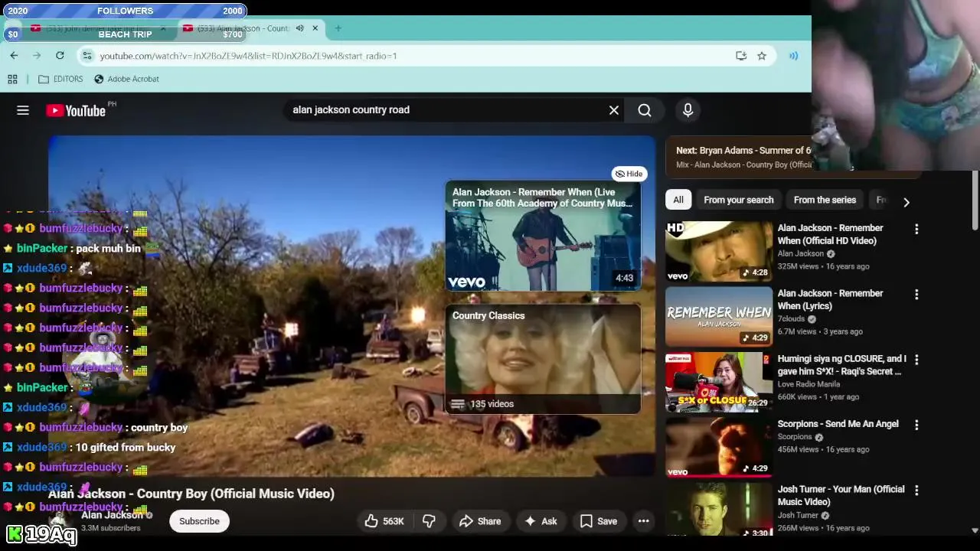
Task: Open the YouTube hamburger guide menu
Action: tap(23, 110)
